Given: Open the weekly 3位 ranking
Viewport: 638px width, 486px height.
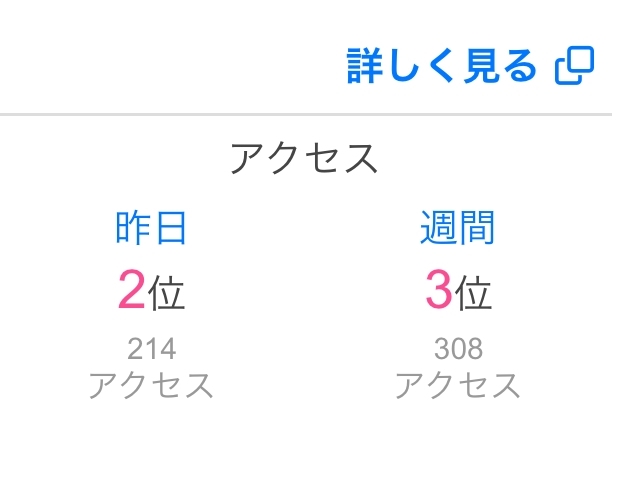Looking at the screenshot, I should [x=458, y=291].
